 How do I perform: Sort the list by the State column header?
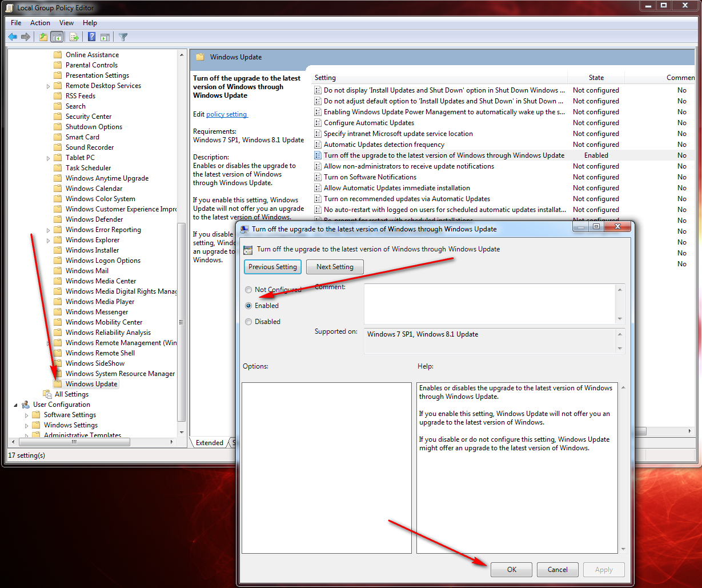pos(596,78)
